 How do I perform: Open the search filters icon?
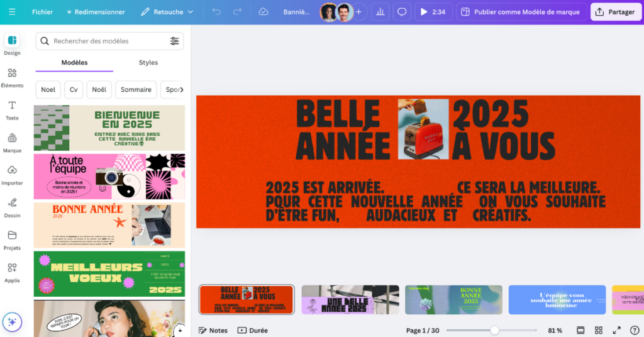(x=175, y=41)
